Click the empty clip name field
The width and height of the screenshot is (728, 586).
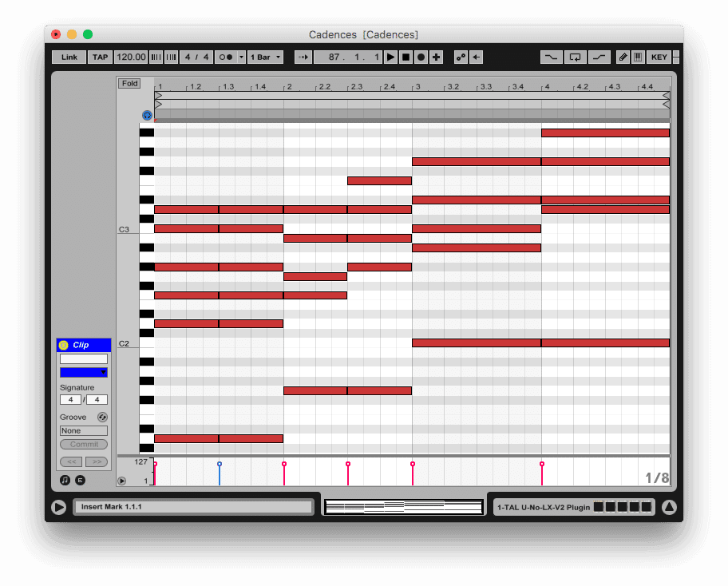point(84,359)
